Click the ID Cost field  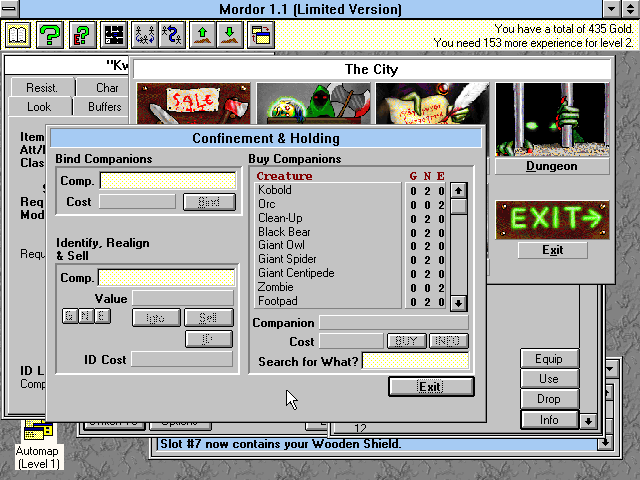click(182, 359)
